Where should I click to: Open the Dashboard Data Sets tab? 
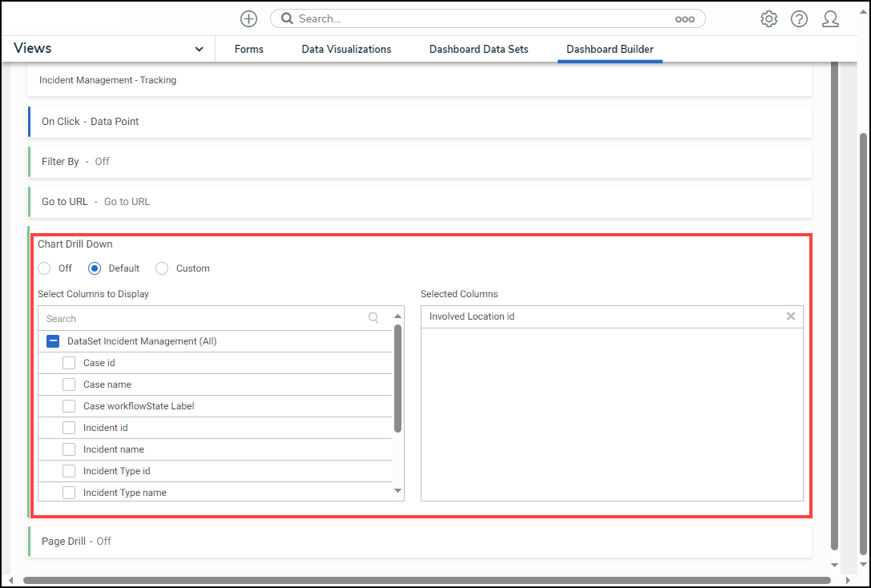(478, 50)
